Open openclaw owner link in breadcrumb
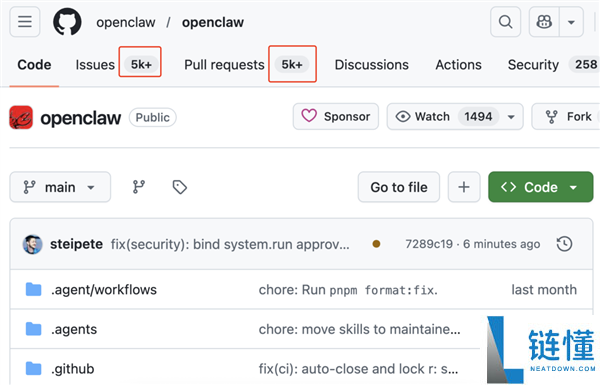Viewport: 600px width, 385px height. pyautogui.click(x=126, y=22)
